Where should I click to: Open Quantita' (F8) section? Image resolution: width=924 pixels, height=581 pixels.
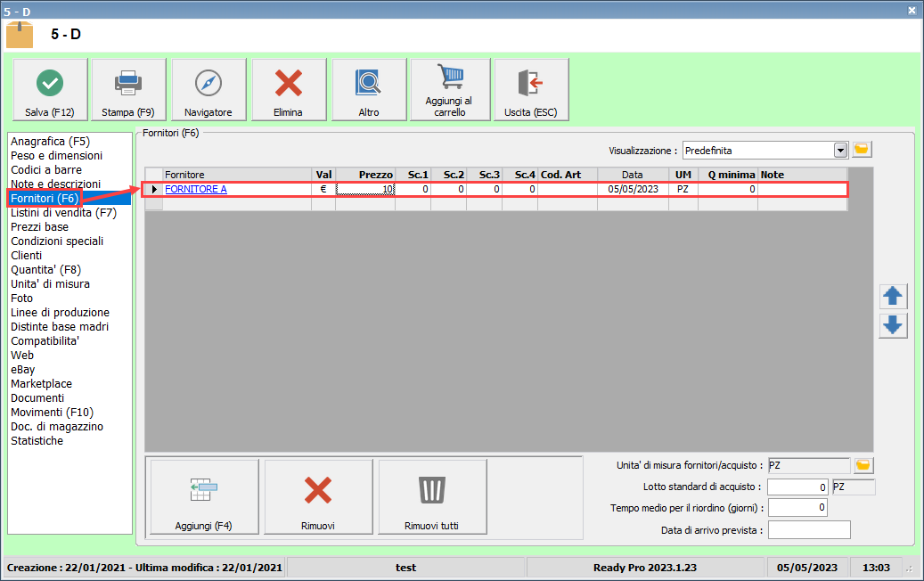46,270
